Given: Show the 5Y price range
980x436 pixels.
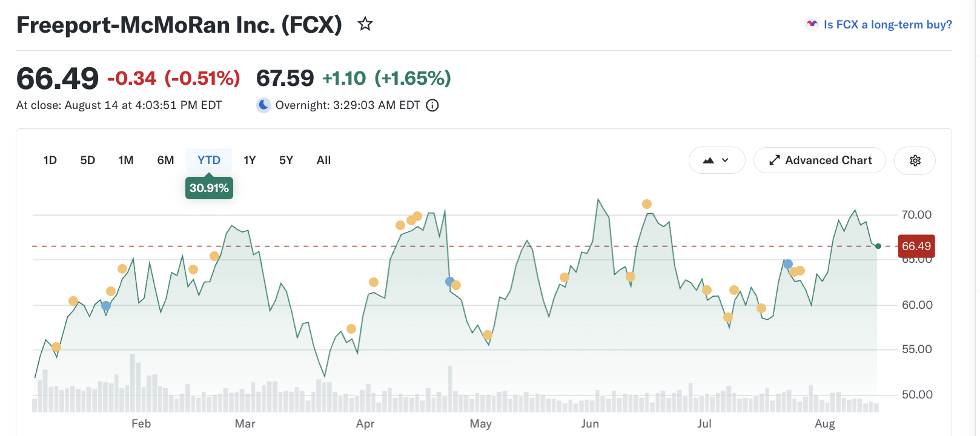Looking at the screenshot, I should coord(286,160).
